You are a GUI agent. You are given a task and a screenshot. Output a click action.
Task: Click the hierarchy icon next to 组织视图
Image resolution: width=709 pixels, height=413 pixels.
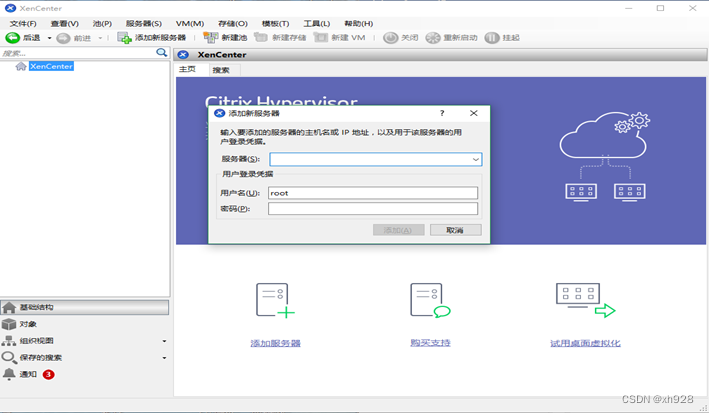tap(9, 341)
